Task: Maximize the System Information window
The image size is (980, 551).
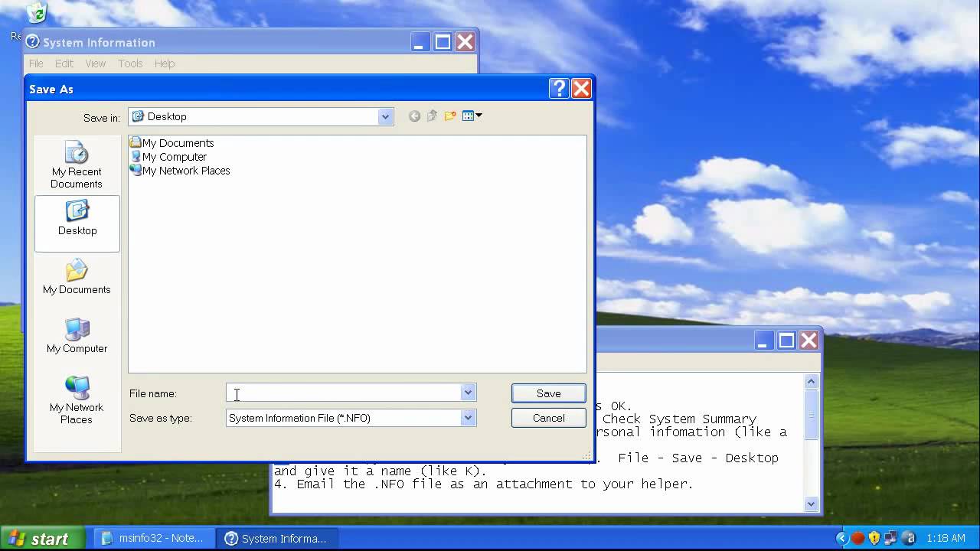Action: (443, 42)
